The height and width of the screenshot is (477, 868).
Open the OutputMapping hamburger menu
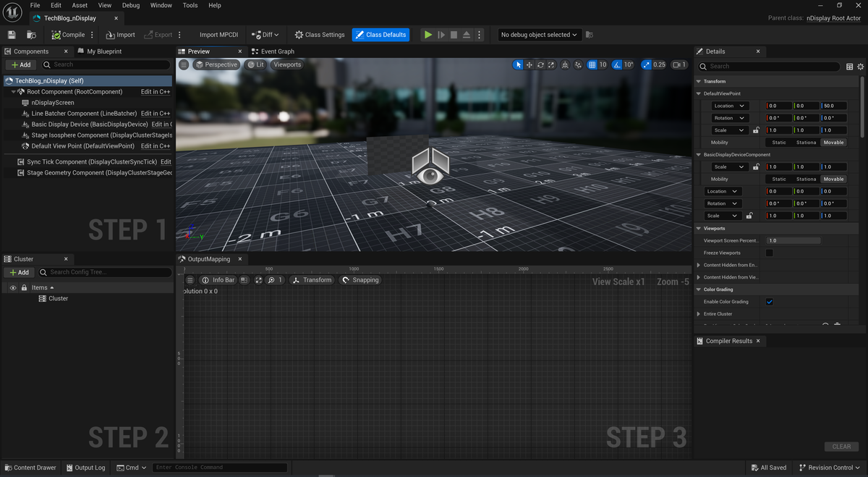click(x=190, y=280)
